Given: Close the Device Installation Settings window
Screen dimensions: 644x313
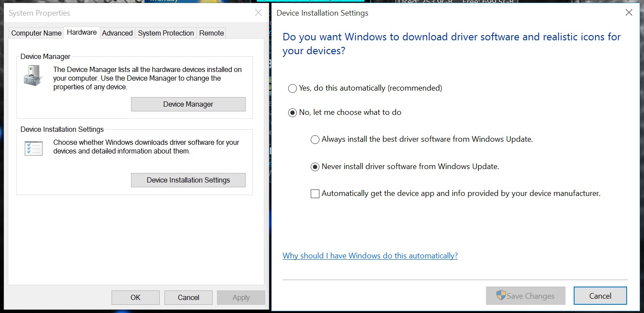Looking at the screenshot, I should click(629, 13).
